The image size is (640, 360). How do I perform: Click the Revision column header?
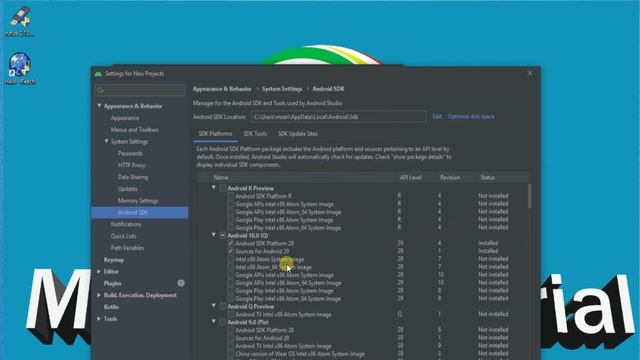pos(450,178)
